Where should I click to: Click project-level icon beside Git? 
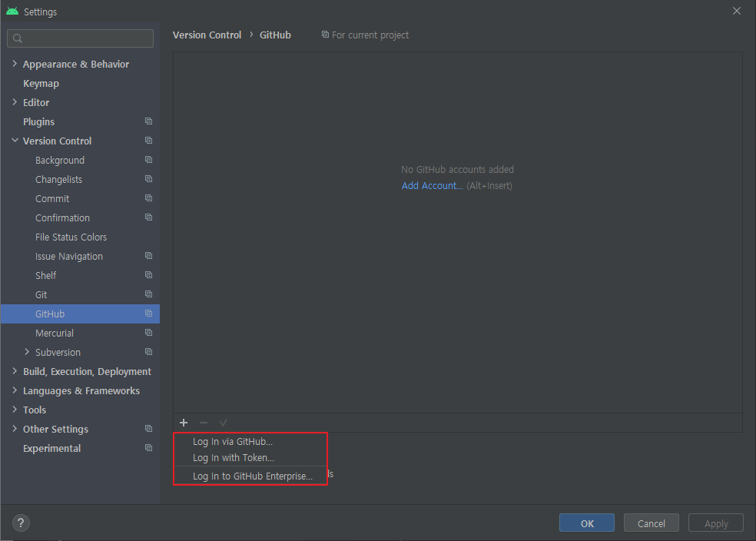point(148,294)
